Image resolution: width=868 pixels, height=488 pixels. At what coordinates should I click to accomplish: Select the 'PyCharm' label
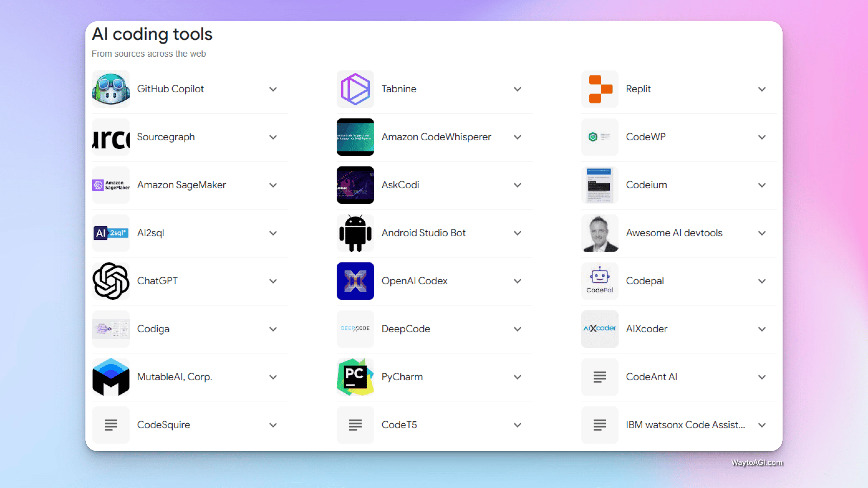tap(402, 377)
